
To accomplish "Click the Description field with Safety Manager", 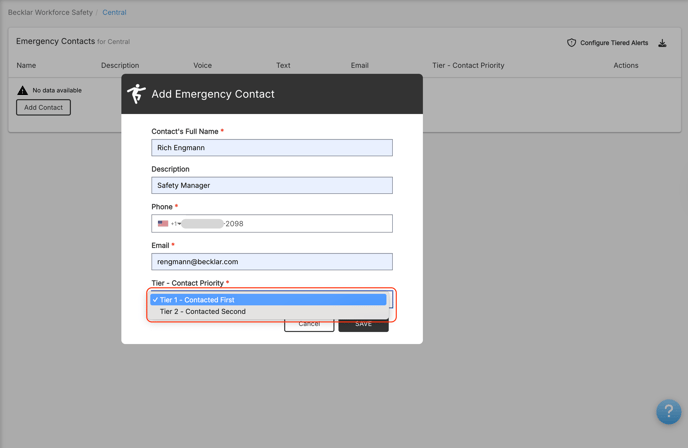I will pos(272,186).
